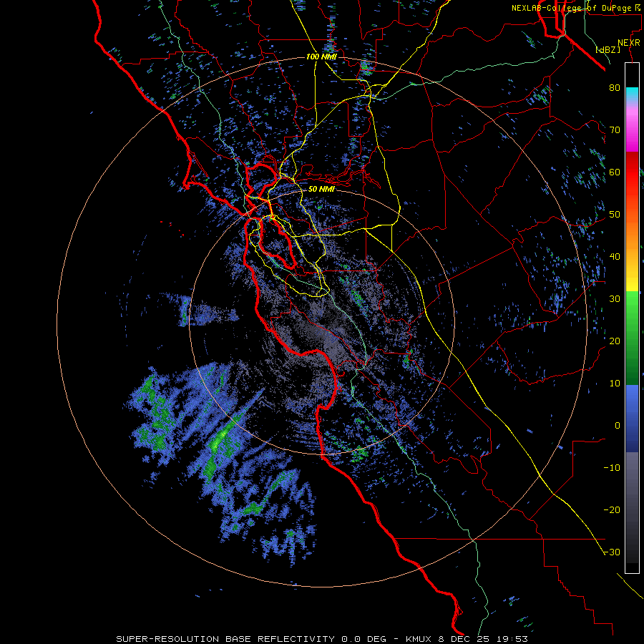The width and height of the screenshot is (644, 644).
Task: Click the "NEXR" label near the color scale
Action: click(629, 43)
